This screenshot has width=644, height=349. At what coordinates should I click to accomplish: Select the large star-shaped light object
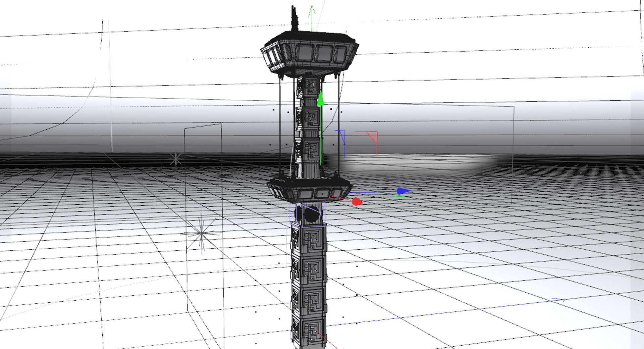point(202,234)
